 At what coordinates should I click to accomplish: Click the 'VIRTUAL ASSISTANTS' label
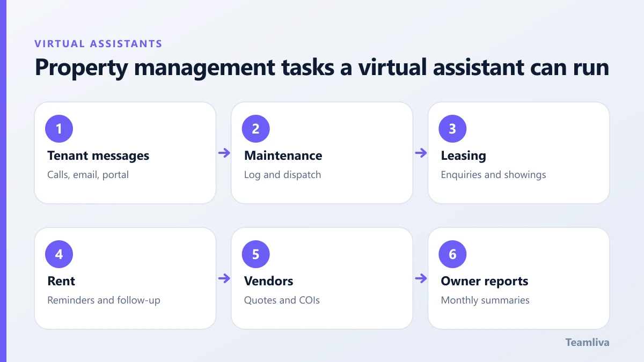98,44
